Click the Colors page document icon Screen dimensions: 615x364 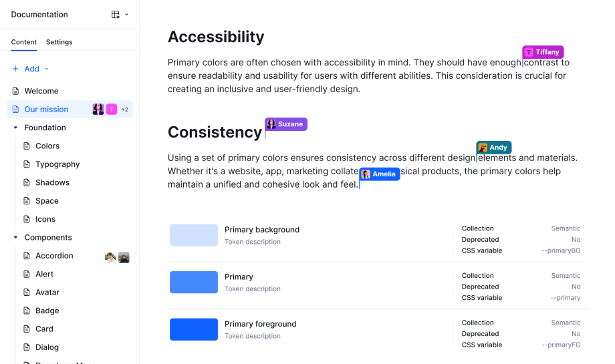27,146
